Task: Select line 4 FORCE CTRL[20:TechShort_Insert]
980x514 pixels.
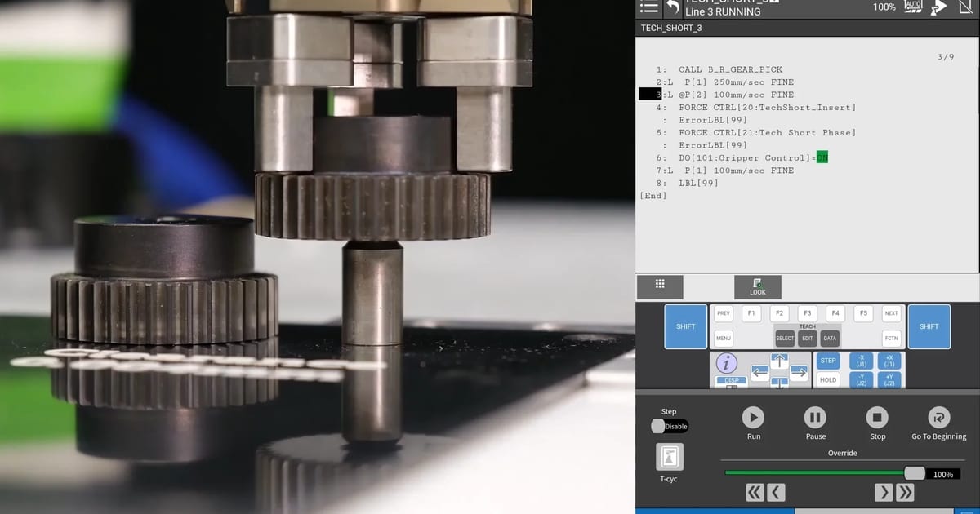Action: point(755,108)
